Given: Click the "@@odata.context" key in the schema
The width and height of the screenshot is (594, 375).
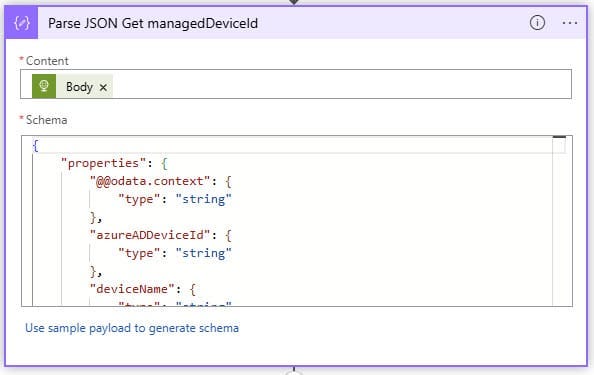Looking at the screenshot, I should (x=150, y=181).
